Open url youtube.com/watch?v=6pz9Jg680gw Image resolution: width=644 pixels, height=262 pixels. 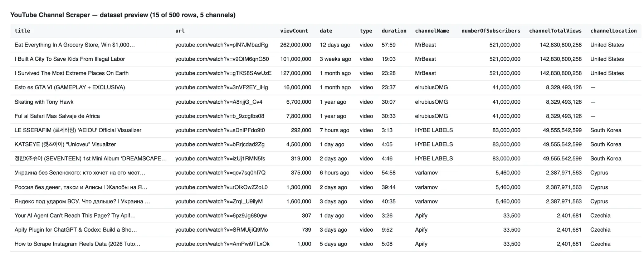click(x=221, y=216)
